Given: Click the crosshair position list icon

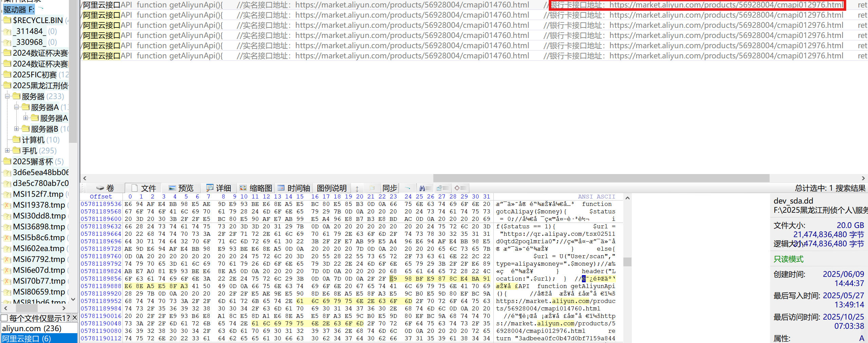Looking at the screenshot, I should (x=460, y=188).
